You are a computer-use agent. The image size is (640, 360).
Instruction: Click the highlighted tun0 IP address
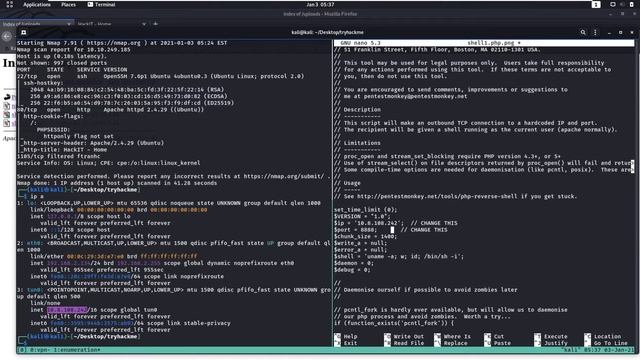coord(67,310)
